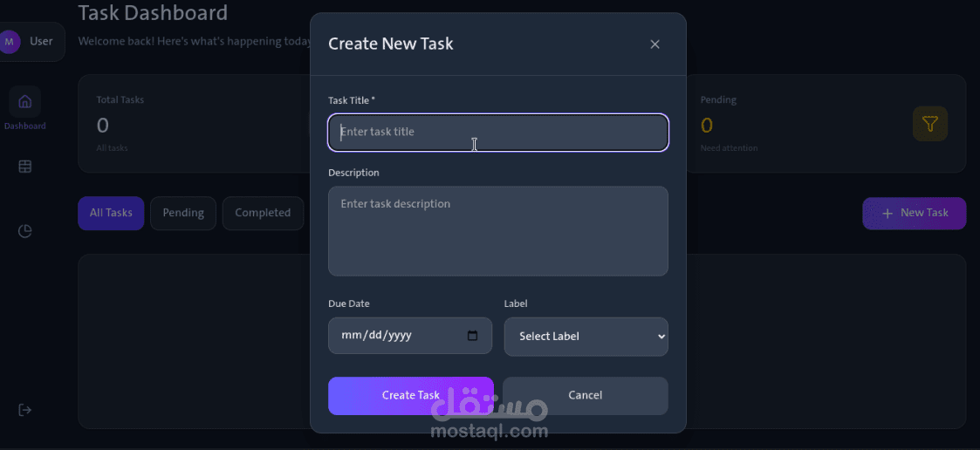Image resolution: width=980 pixels, height=450 pixels.
Task: Open the pie chart analytics icon
Action: [x=24, y=231]
